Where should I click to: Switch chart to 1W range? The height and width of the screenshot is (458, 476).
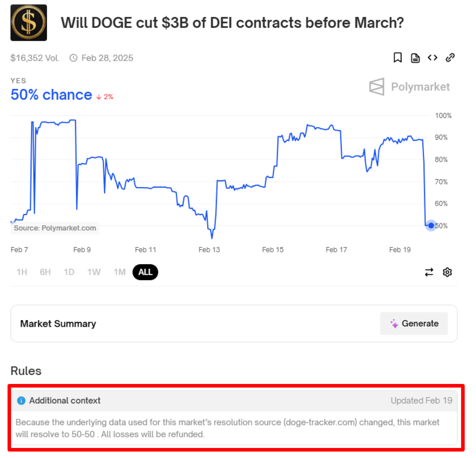(x=94, y=272)
